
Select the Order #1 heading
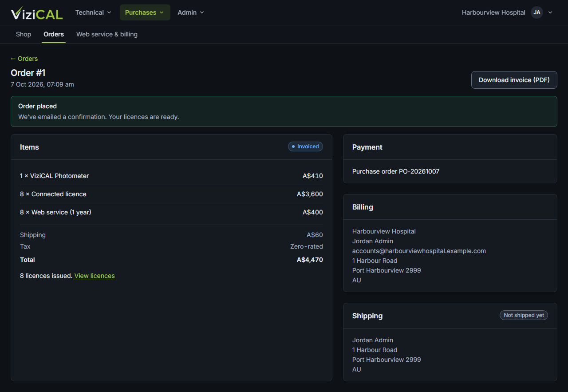(x=28, y=73)
